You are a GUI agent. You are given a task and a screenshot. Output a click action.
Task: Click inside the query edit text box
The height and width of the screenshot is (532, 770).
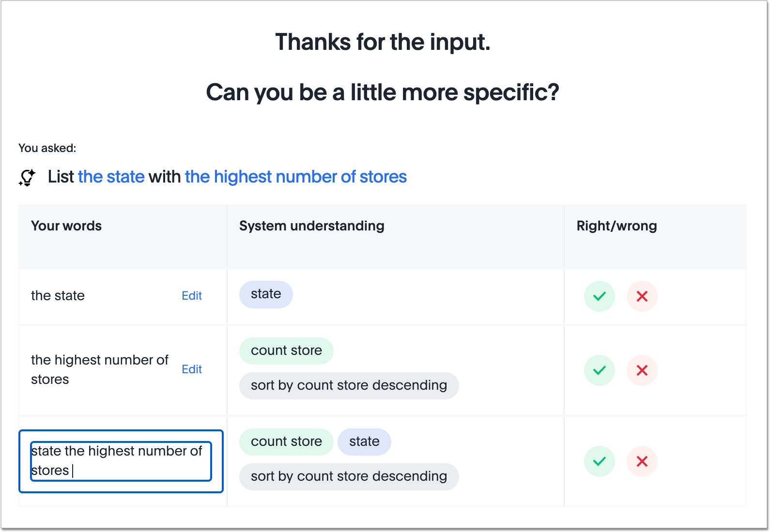[x=120, y=461]
